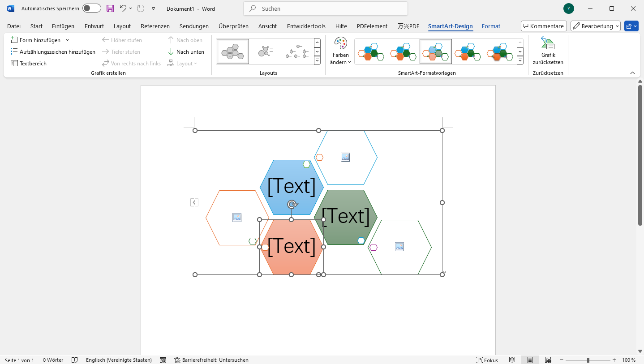Click the orange [Text] hexagon
The height and width of the screenshot is (364, 644).
click(x=292, y=246)
